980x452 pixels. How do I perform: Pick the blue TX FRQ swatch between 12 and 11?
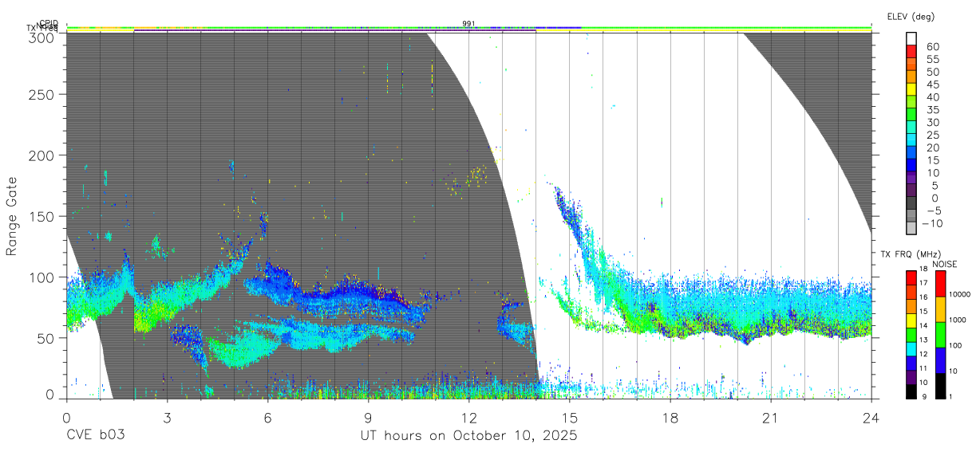(911, 363)
